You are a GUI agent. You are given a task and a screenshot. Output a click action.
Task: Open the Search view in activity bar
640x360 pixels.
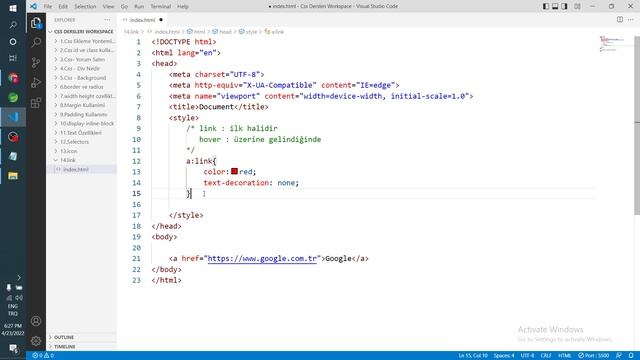(x=36, y=42)
